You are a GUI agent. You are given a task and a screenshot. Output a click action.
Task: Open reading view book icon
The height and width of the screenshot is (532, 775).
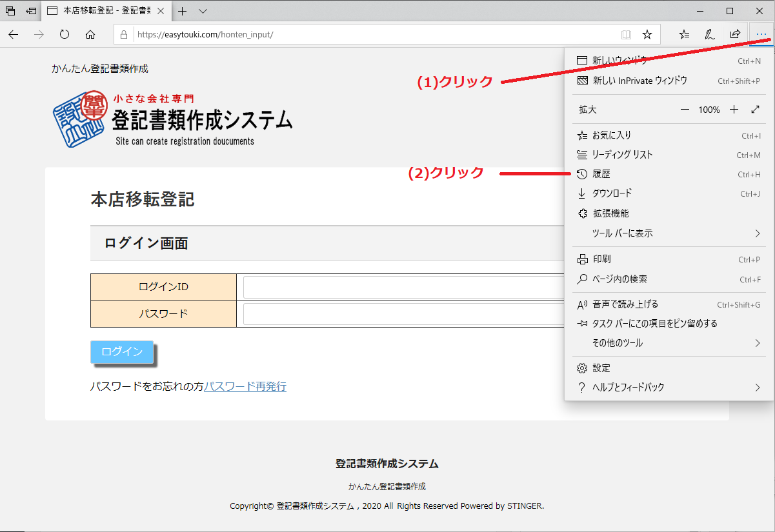coord(625,34)
